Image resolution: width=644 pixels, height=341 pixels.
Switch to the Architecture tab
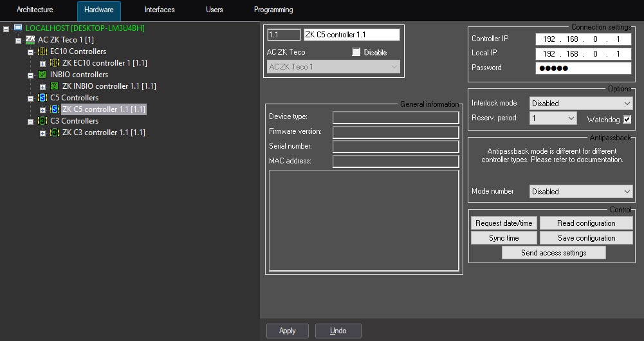35,10
